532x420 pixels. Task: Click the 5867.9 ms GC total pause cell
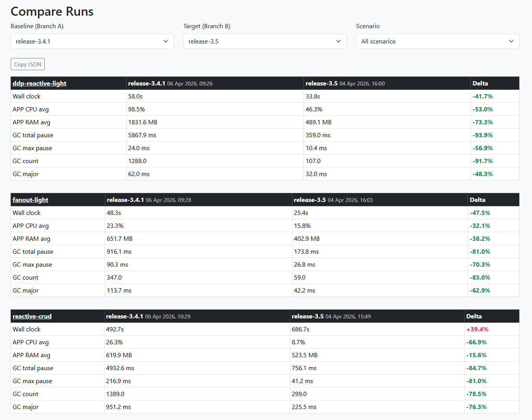point(142,135)
